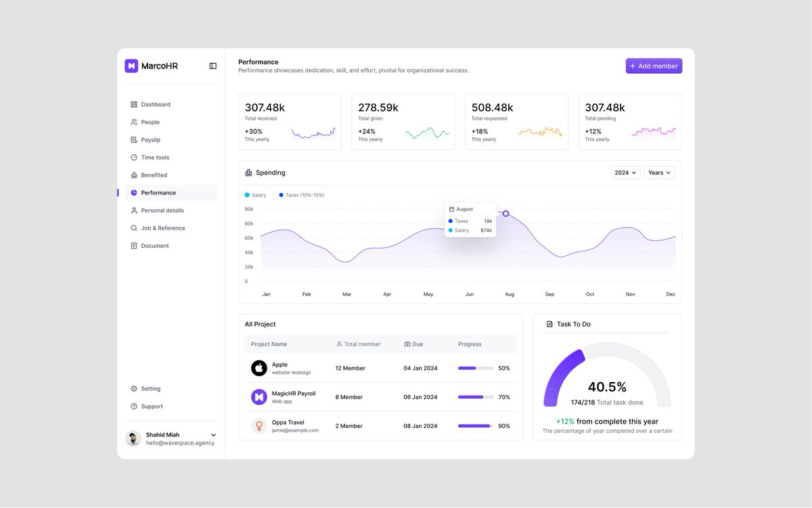
Task: Click the People icon in sidebar
Action: click(x=134, y=122)
